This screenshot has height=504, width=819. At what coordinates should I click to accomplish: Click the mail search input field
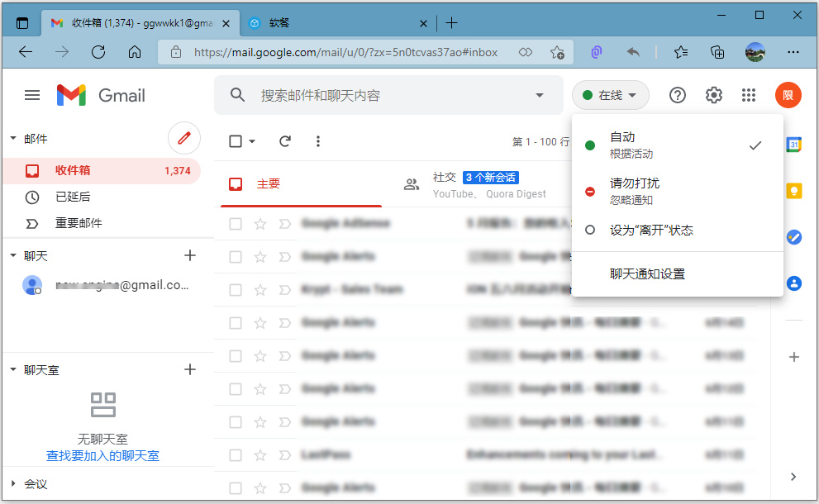point(372,95)
